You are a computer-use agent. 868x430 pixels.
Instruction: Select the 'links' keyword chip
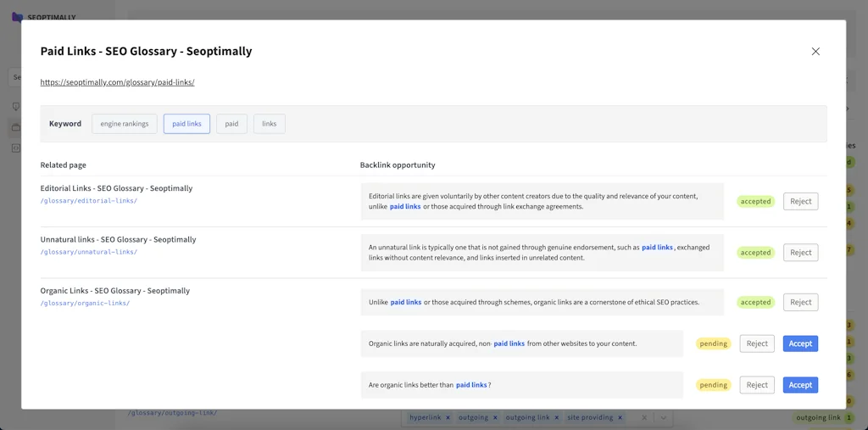pos(270,124)
